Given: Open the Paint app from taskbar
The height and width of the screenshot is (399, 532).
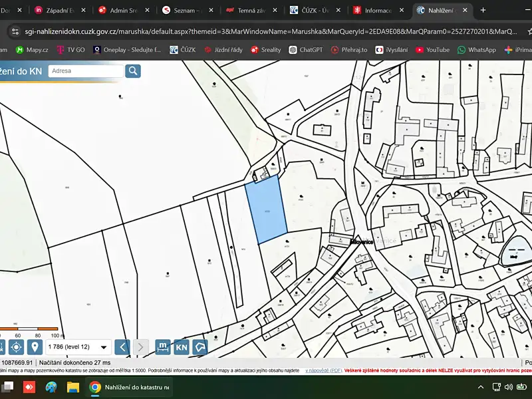Looking at the screenshot, I should tap(51, 387).
